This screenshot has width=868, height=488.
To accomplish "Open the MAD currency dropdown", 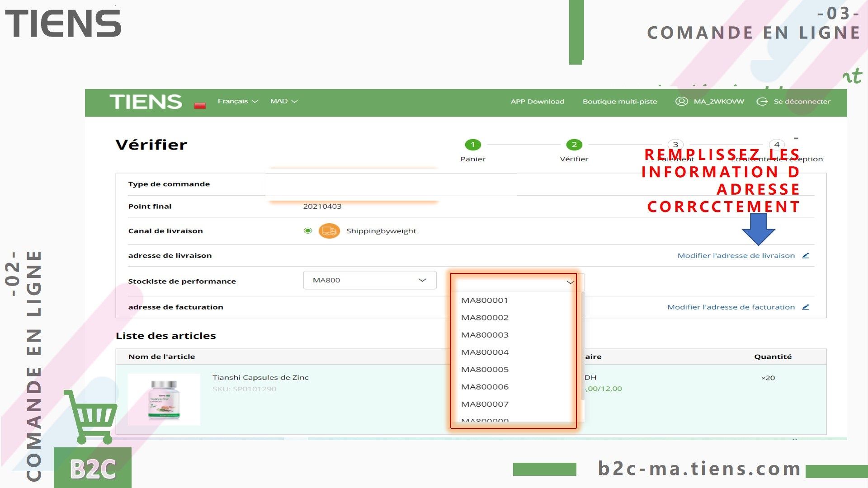I will coord(283,101).
